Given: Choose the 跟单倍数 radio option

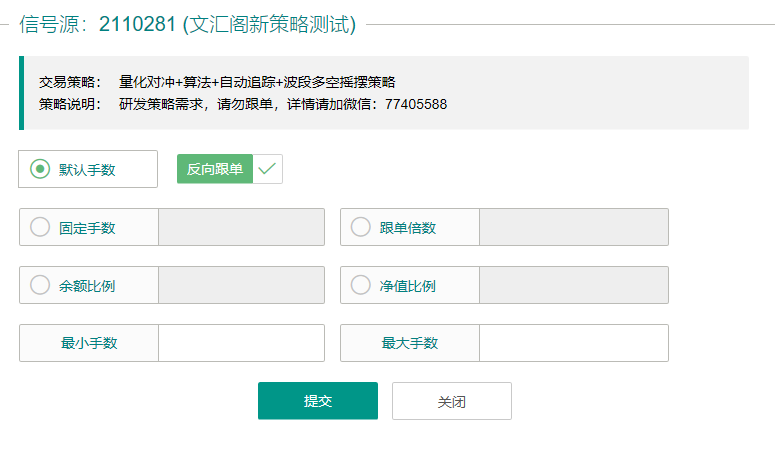Looking at the screenshot, I should coord(361,227).
